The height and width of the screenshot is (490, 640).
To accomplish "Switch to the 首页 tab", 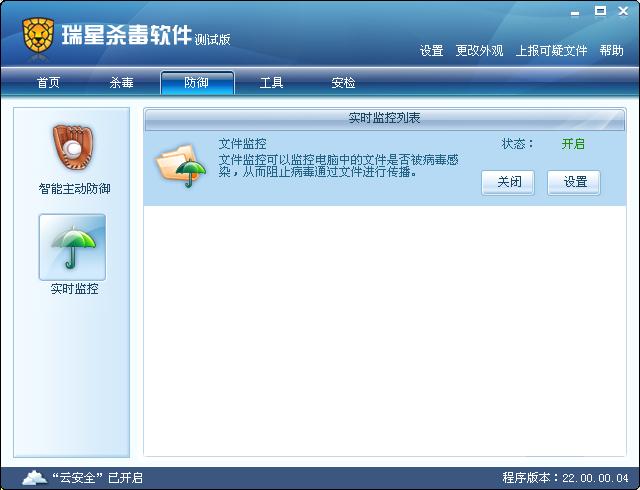I will (x=49, y=83).
